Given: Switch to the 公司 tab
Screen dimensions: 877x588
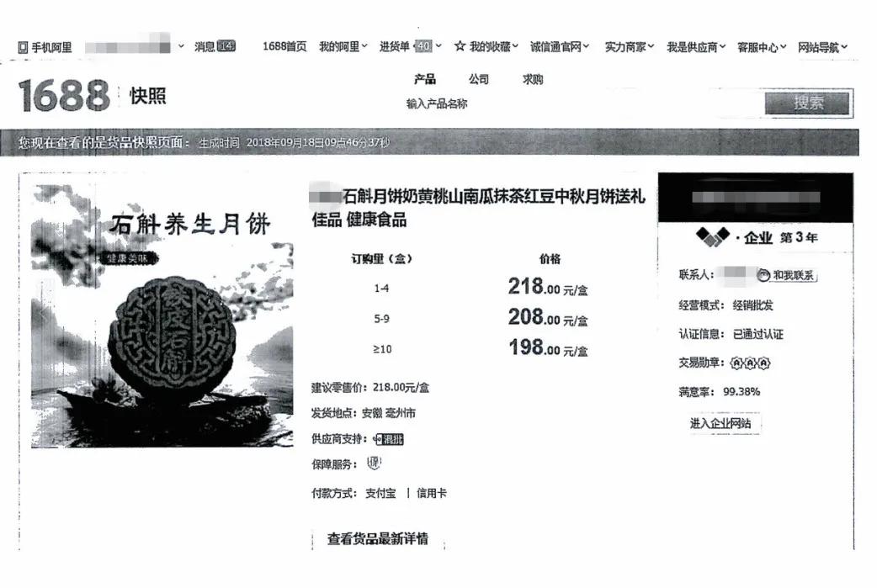Looking at the screenshot, I should (478, 79).
